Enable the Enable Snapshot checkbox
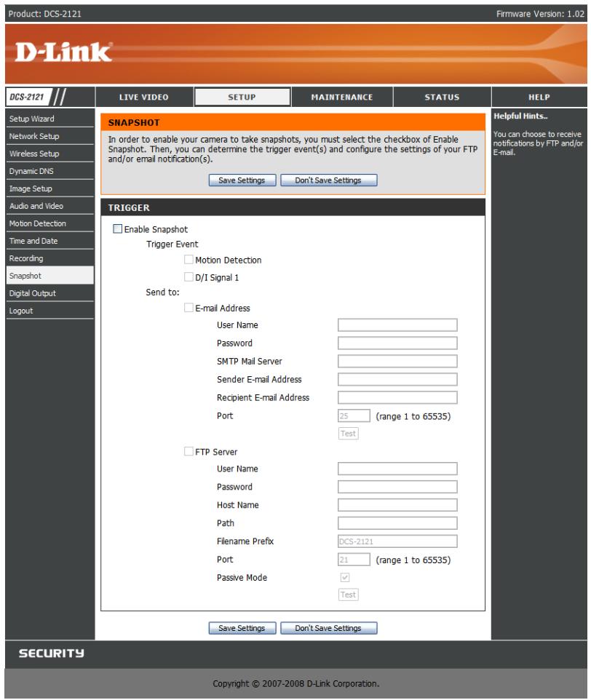Screen dimensions: 591x700 117,228
